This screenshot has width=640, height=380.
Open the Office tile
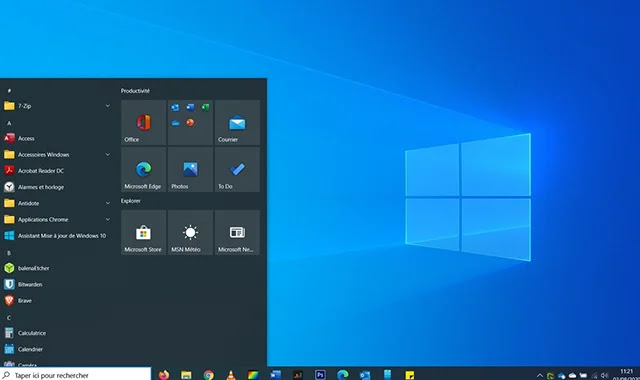pyautogui.click(x=144, y=122)
